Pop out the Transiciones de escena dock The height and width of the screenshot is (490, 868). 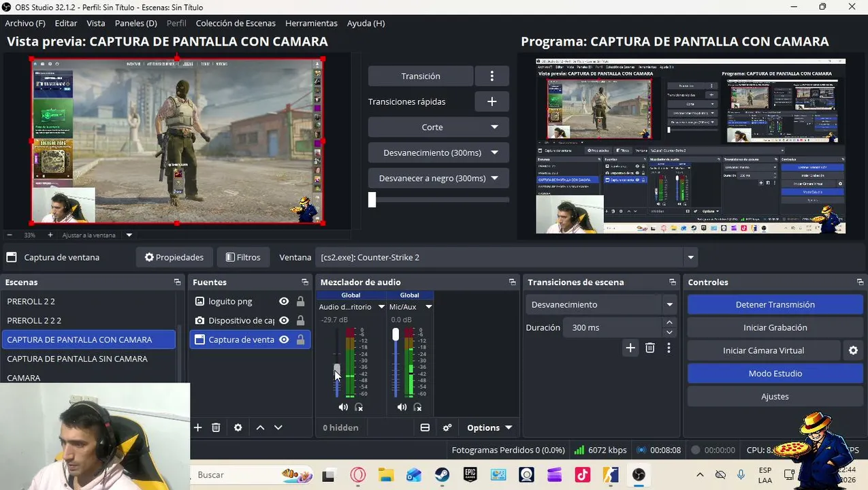673,282
